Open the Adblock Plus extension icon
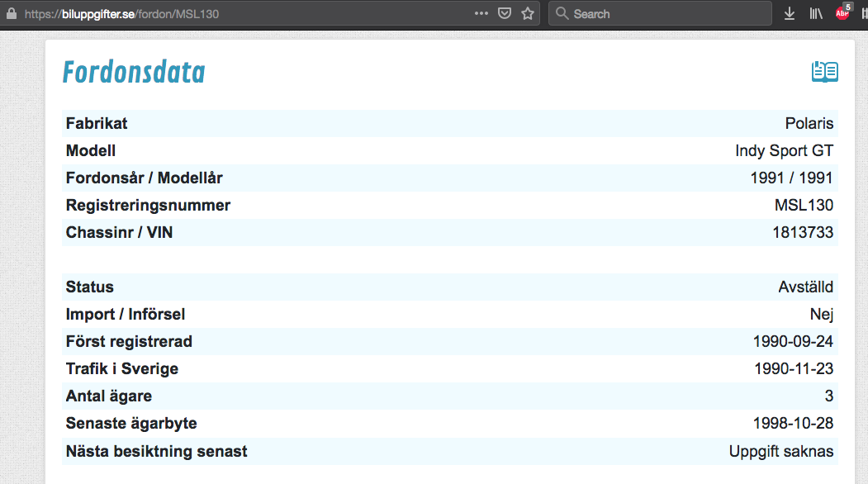This screenshot has width=868, height=484. pyautogui.click(x=842, y=12)
